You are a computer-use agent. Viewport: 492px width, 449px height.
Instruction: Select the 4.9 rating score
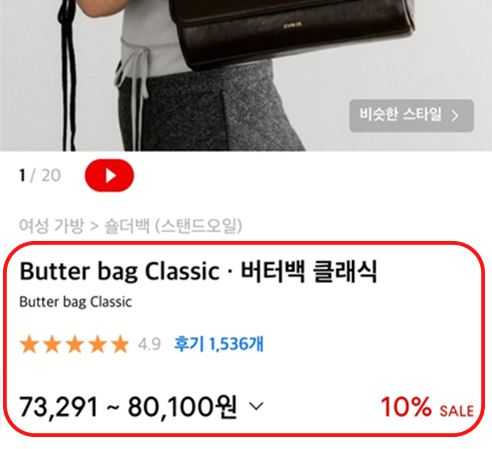pos(149,344)
